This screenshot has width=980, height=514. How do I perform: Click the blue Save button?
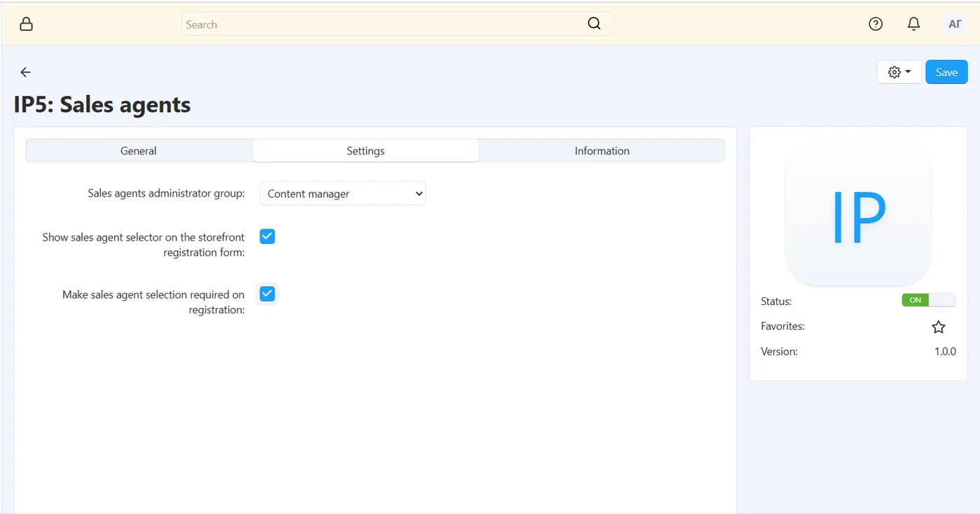tap(946, 72)
